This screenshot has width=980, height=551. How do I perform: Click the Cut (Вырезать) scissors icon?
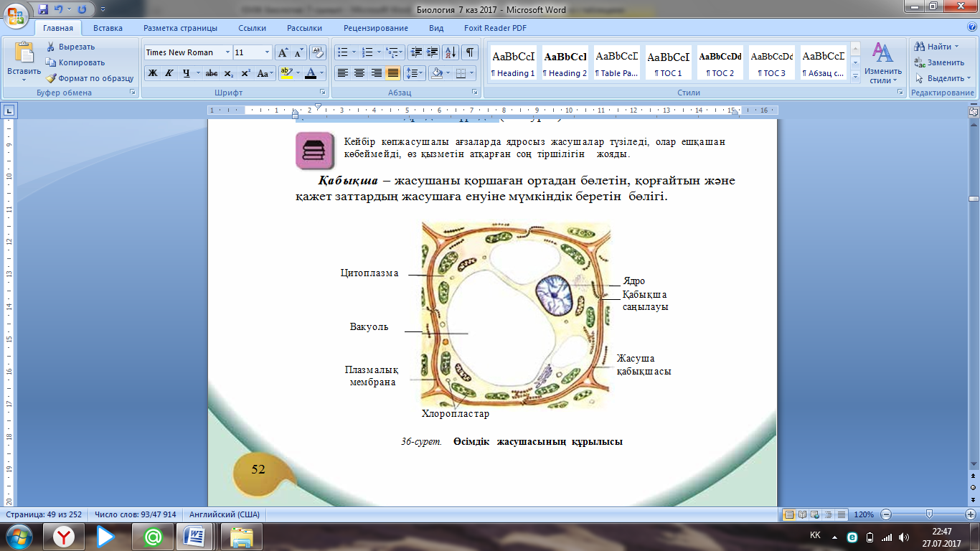pos(52,47)
